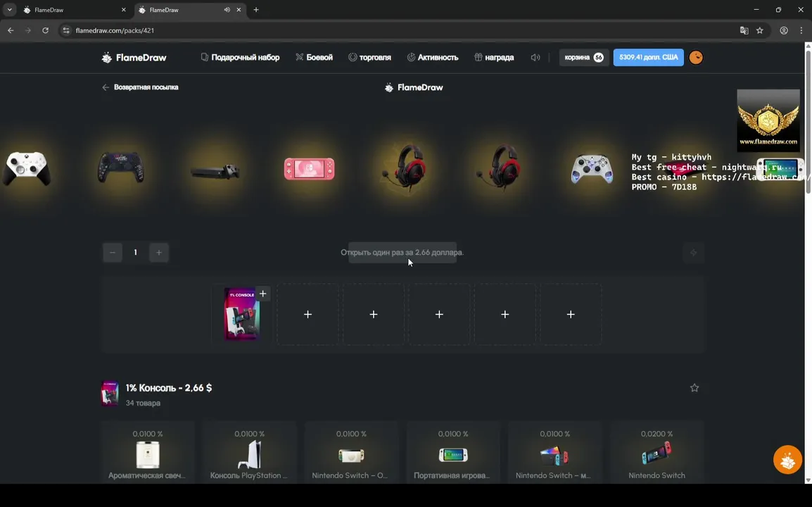This screenshot has width=812, height=507.
Task: Click the black Xbox console in reel
Action: (x=215, y=172)
